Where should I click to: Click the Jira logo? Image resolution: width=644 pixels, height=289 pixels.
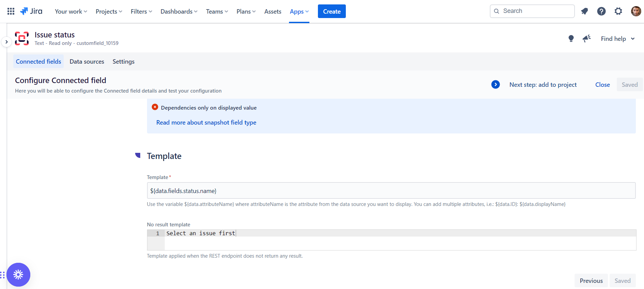pos(31,11)
